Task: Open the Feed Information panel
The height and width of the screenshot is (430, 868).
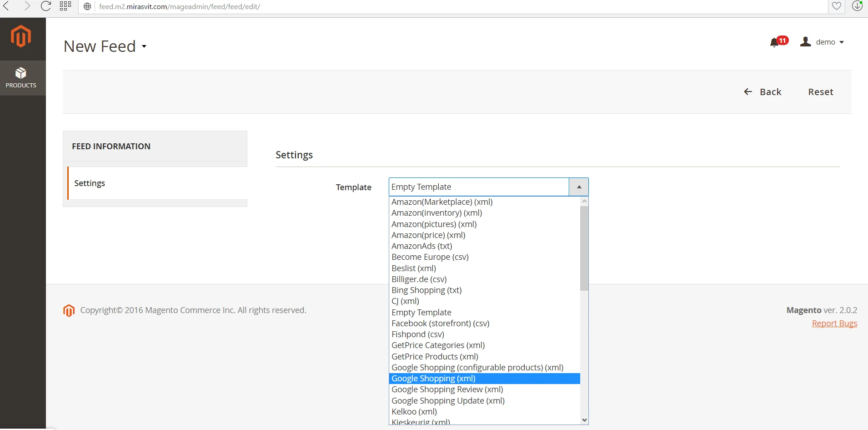Action: 111,146
